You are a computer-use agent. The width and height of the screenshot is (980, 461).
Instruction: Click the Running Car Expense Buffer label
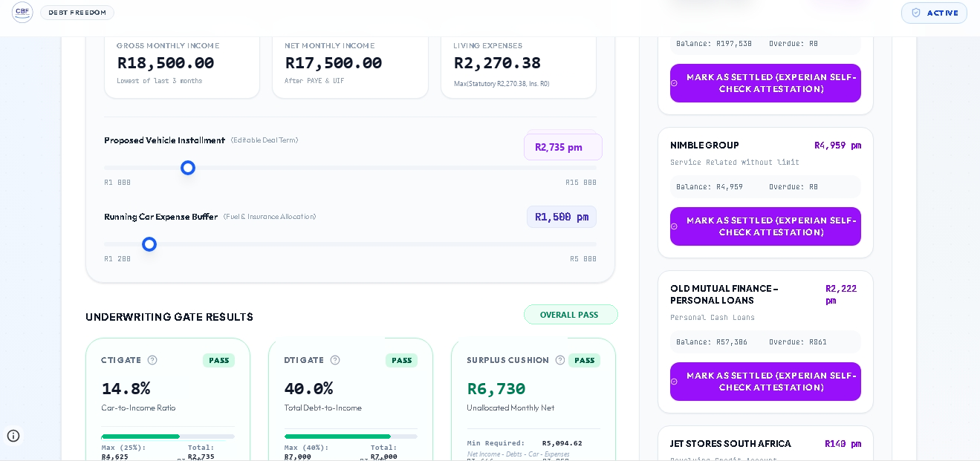pos(160,217)
